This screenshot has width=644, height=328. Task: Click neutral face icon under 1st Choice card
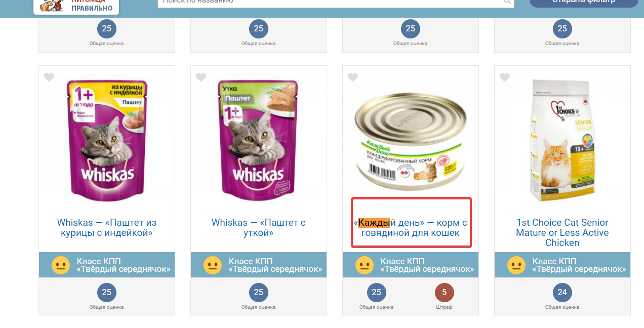click(516, 265)
